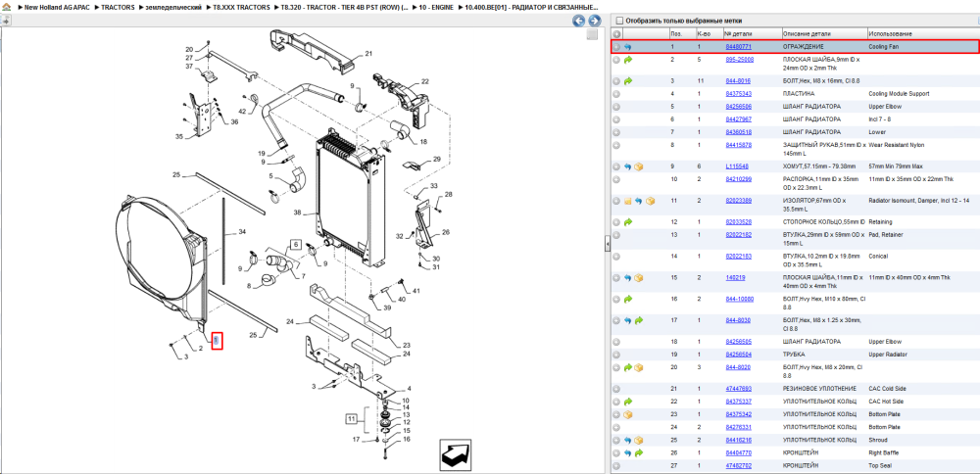
Task: Sort by '№ детали' column header
Action: [738, 33]
